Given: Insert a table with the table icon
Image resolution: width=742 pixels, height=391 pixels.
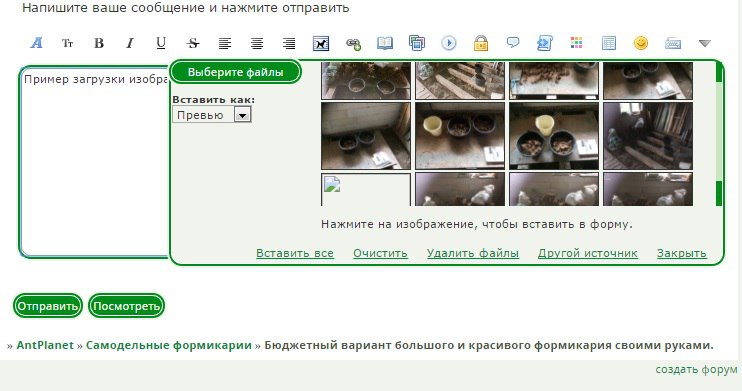Looking at the screenshot, I should click(609, 43).
